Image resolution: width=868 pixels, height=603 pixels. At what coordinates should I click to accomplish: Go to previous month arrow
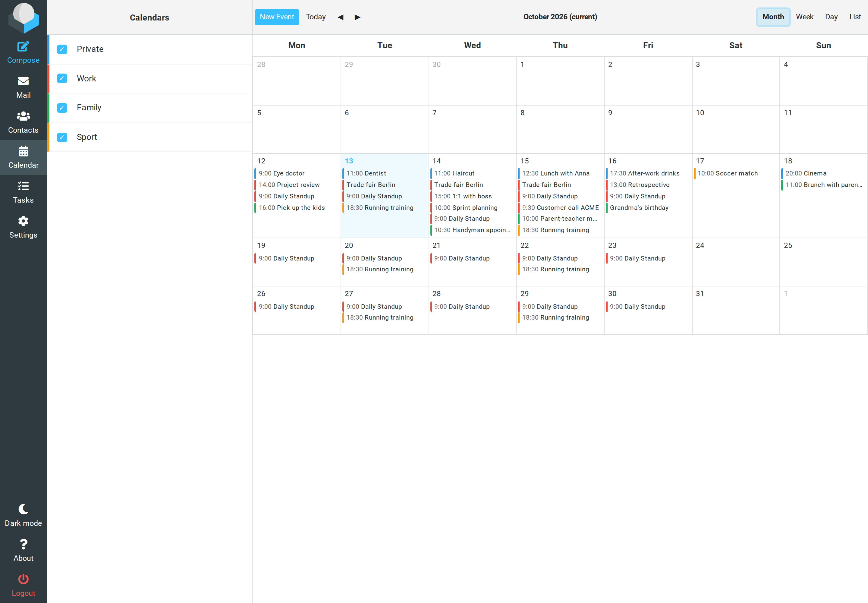[340, 17]
